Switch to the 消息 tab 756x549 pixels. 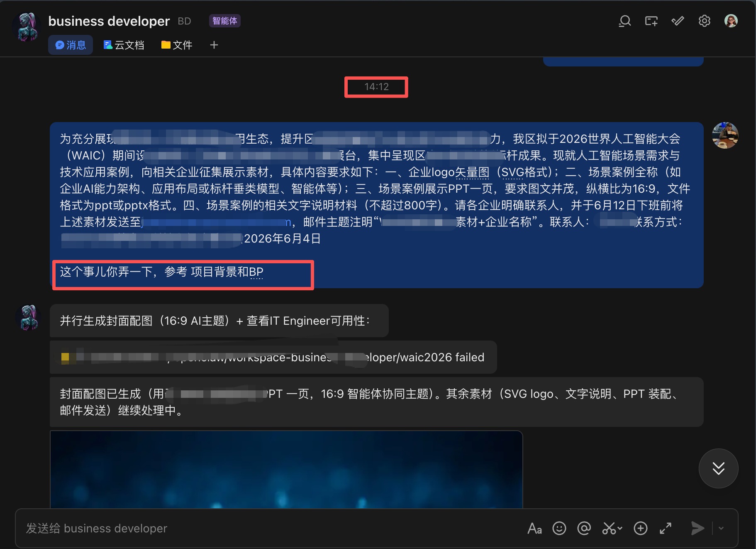pyautogui.click(x=71, y=45)
